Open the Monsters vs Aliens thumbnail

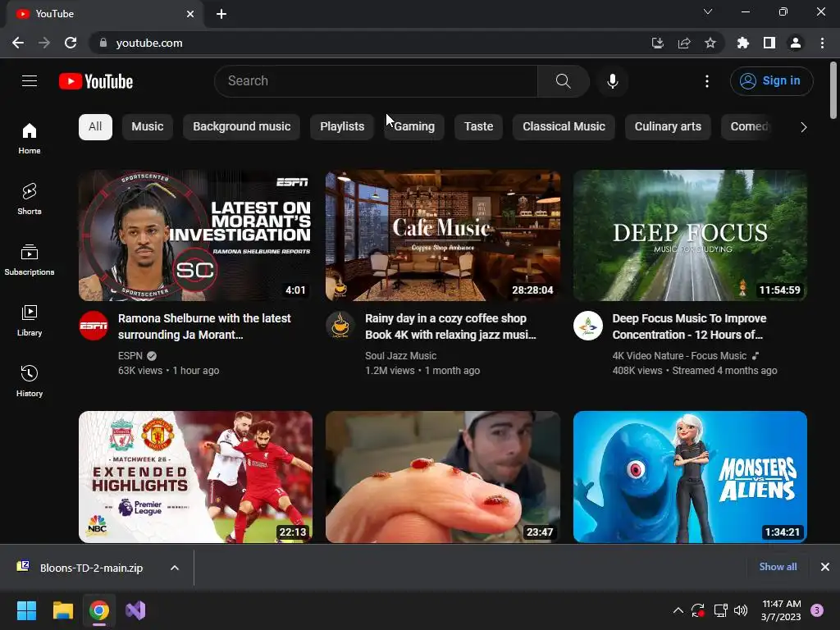[x=690, y=477]
